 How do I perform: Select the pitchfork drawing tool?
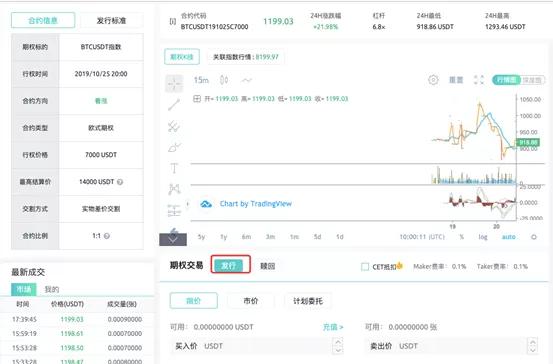(174, 126)
